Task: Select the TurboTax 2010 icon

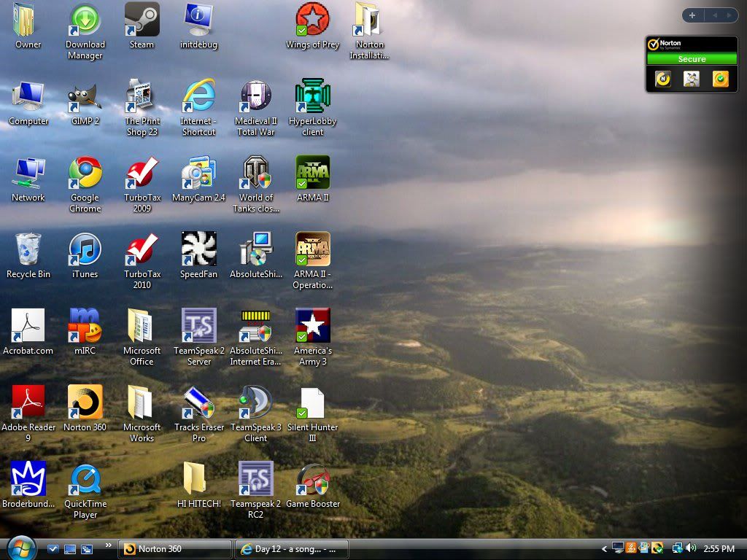Action: (142, 249)
